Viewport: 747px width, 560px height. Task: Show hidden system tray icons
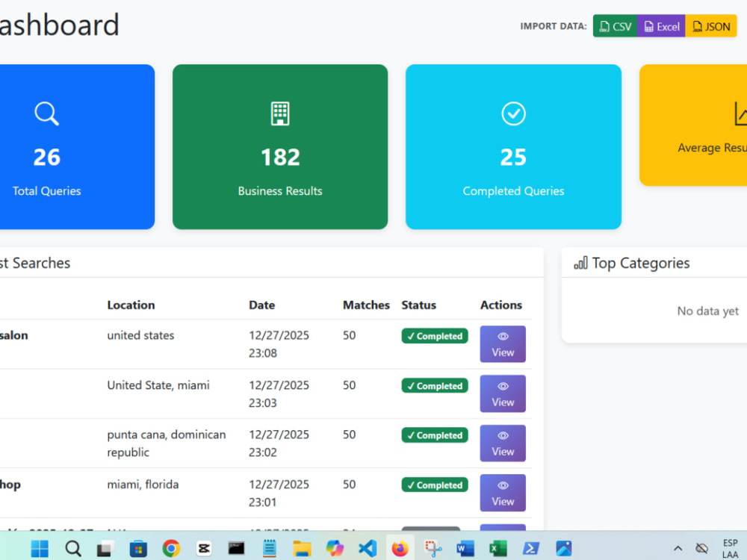point(678,549)
